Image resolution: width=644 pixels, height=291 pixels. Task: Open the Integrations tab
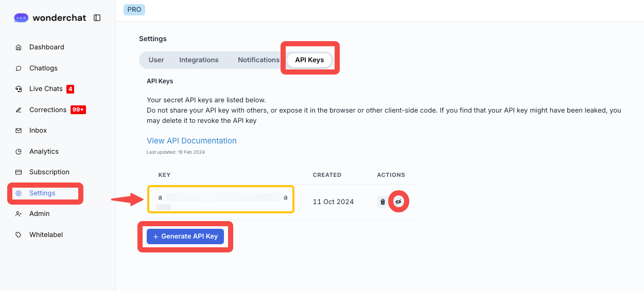(x=199, y=60)
